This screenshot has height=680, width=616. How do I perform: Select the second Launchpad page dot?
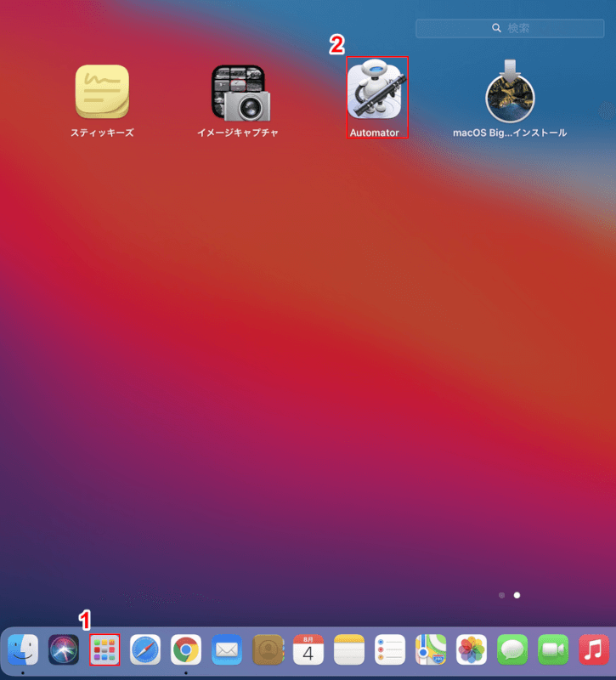(x=517, y=595)
